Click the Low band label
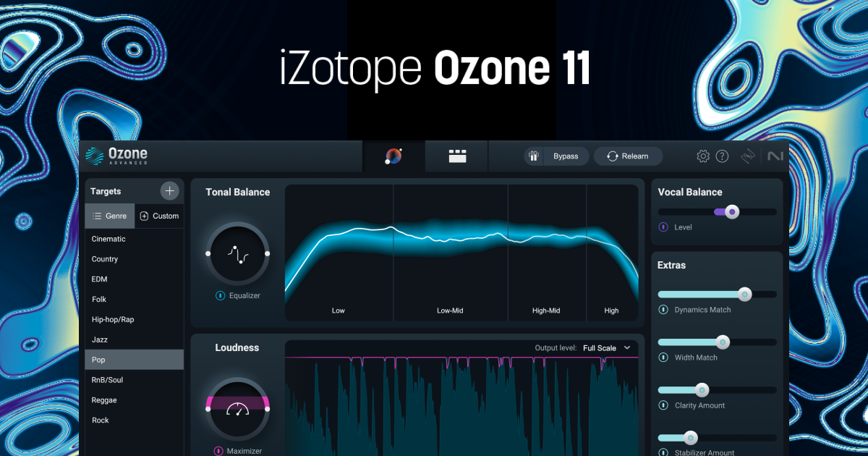The width and height of the screenshot is (868, 456). (339, 311)
